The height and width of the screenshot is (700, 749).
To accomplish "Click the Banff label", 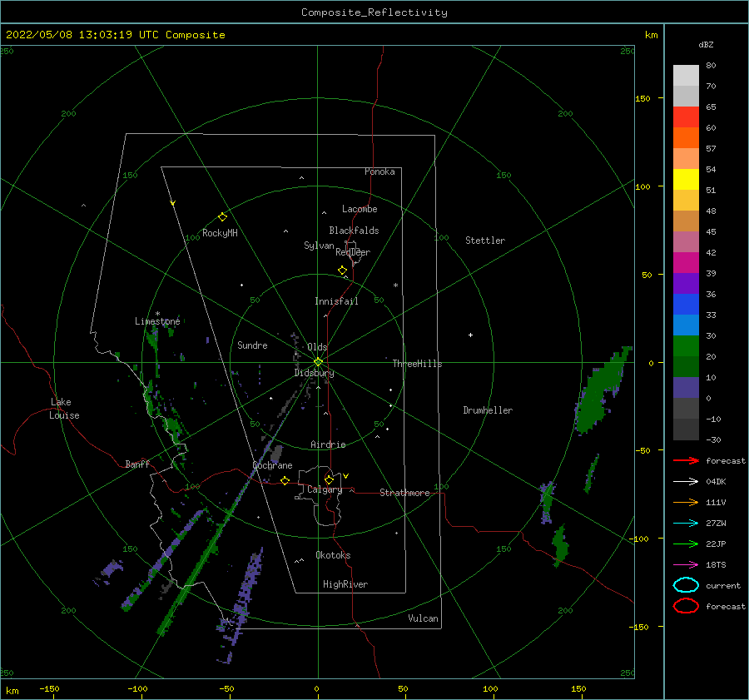I will click(x=137, y=464).
